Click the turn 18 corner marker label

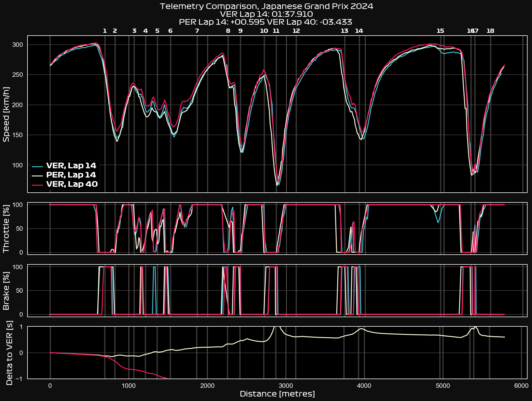pos(490,31)
